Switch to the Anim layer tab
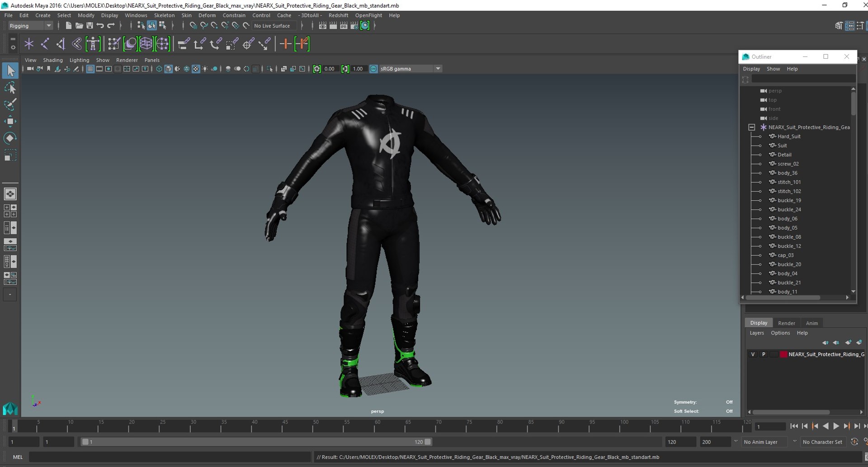Viewport: 868px width, 467px height. click(811, 323)
